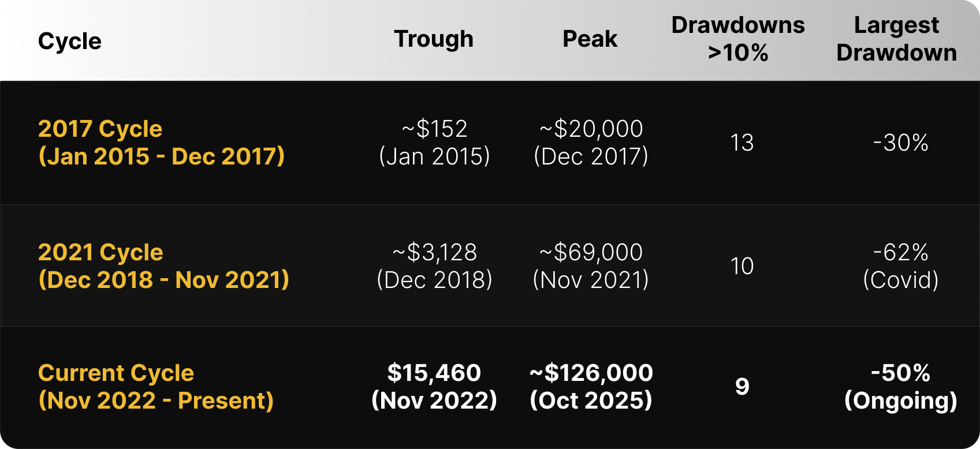Click the ~$126,000 peak value
Viewport: 980px width, 449px height.
coord(591,387)
